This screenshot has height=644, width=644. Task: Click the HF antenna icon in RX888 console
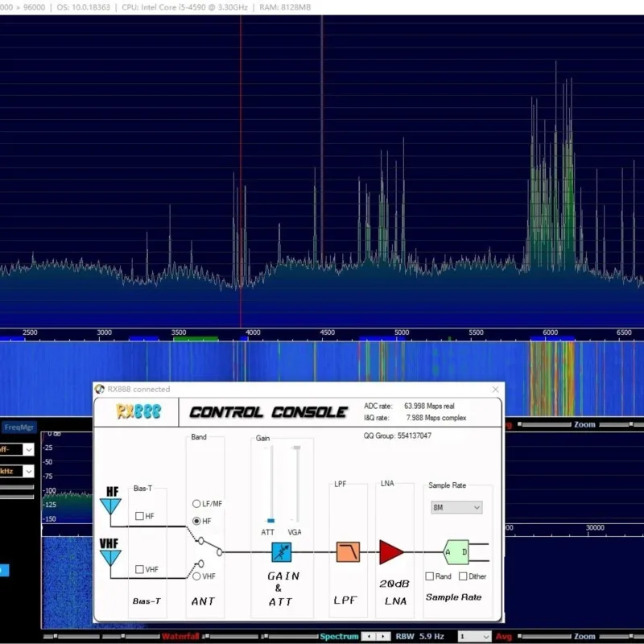110,507
